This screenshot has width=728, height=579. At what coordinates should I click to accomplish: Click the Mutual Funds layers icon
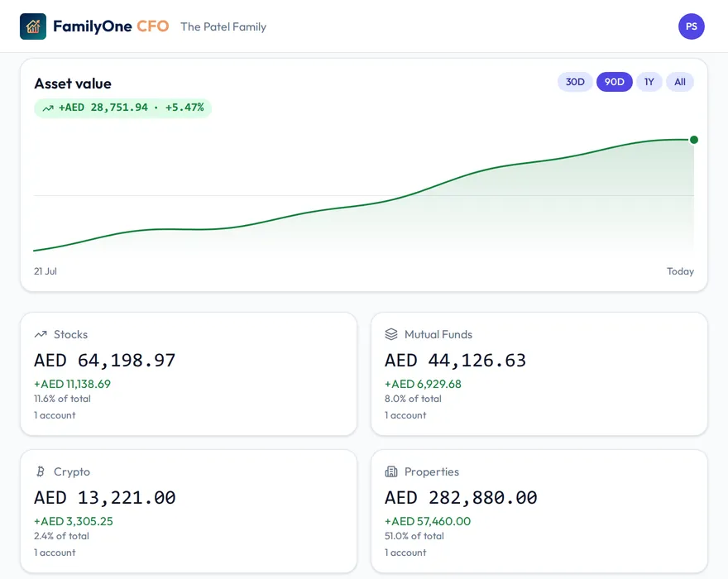(x=391, y=334)
